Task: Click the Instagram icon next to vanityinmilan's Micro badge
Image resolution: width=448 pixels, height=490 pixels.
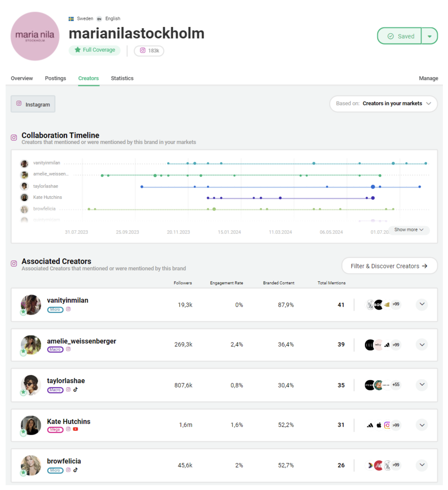Action: [68, 309]
